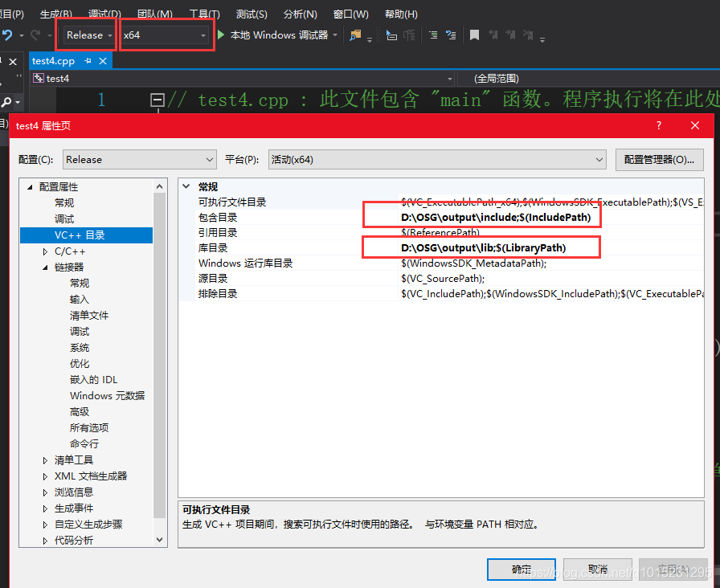Open the (全局范围) scope dropdown
This screenshot has width=720, height=588.
coord(589,79)
